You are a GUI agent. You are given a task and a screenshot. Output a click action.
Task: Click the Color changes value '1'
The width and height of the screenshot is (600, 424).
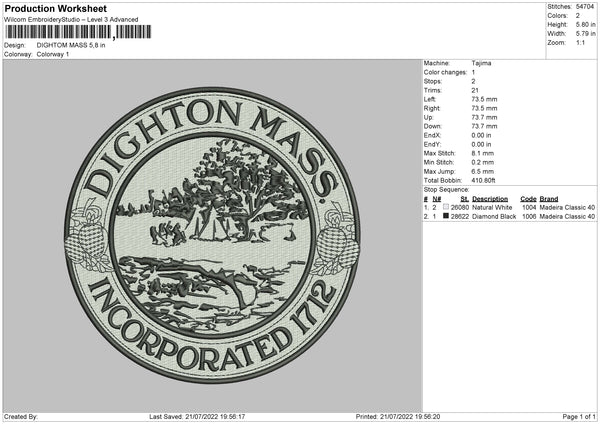pos(473,72)
